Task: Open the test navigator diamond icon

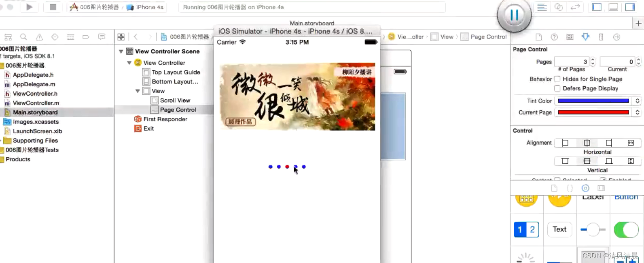Action: click(55, 37)
